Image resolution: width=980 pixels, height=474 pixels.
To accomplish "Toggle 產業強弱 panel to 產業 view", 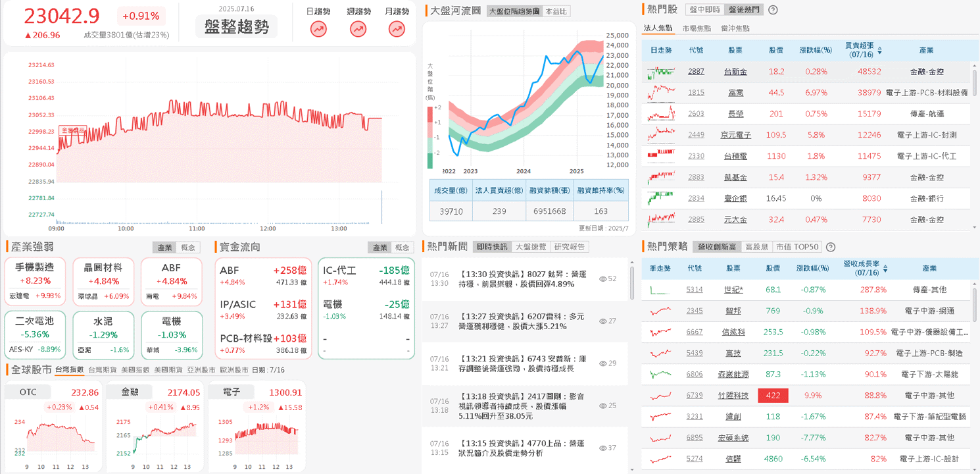I will tap(164, 248).
